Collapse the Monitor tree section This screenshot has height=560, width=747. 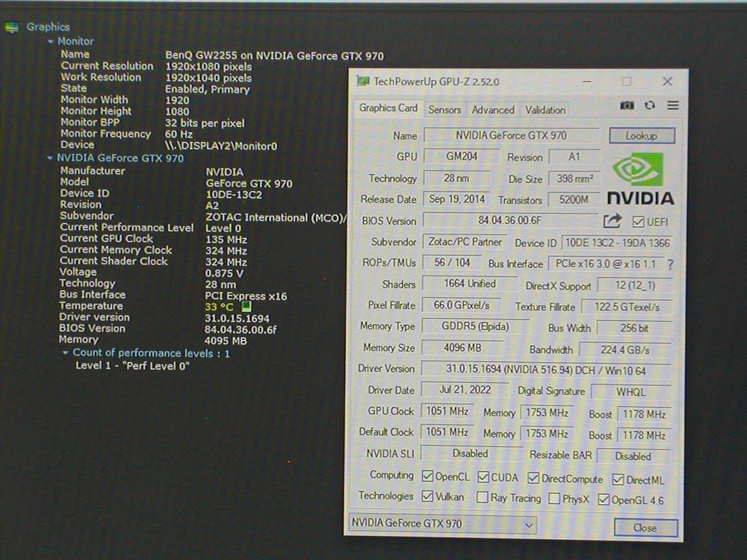[x=49, y=41]
